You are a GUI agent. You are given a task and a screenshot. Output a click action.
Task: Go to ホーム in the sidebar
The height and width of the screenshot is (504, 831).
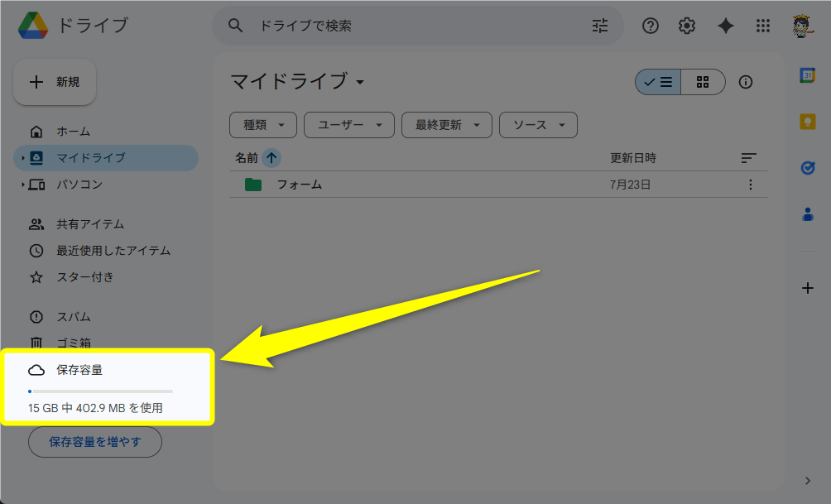click(x=73, y=132)
